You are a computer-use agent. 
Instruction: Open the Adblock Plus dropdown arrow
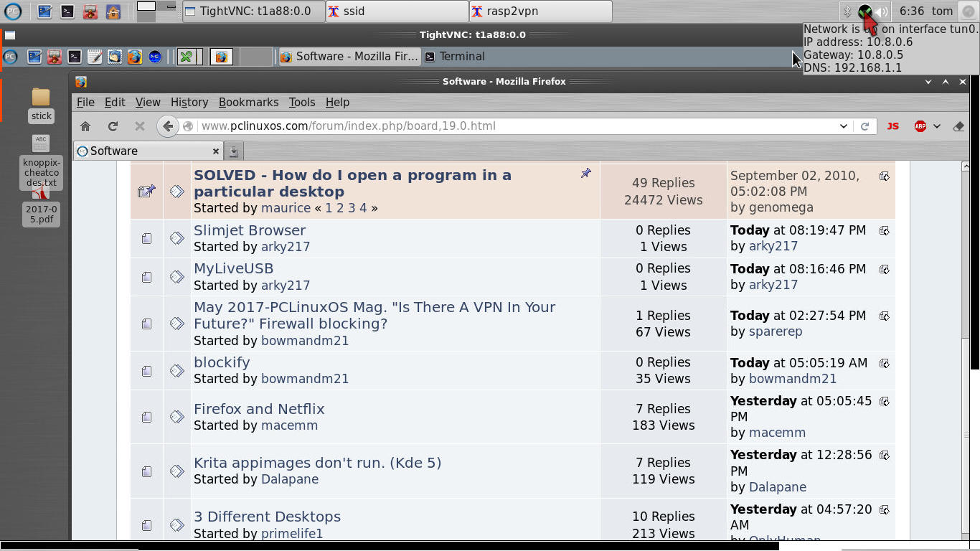(936, 126)
